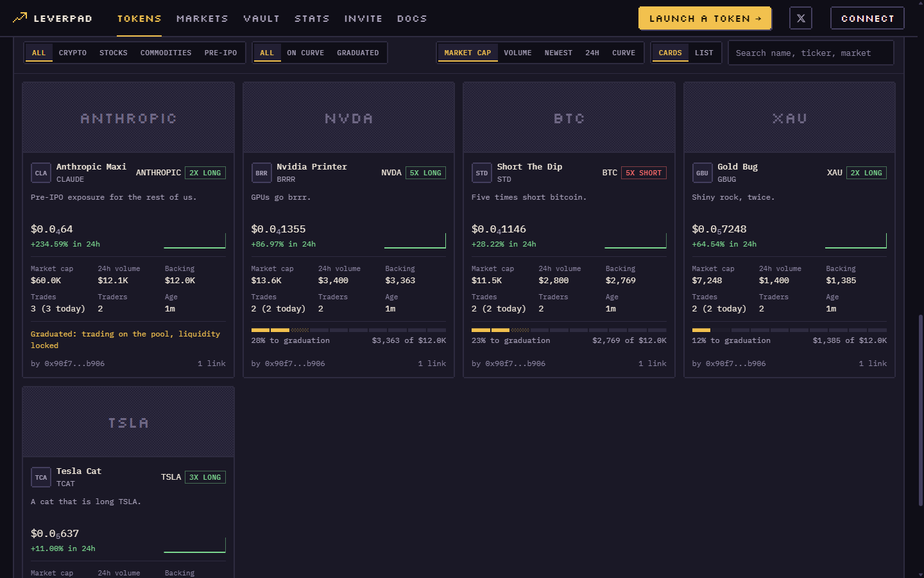This screenshot has height=578, width=924.
Task: Click the Short The Dip graduation progress bar
Action: (x=569, y=330)
